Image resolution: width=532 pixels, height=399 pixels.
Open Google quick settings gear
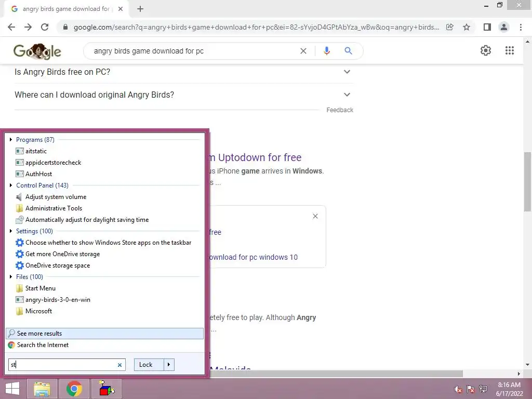tap(486, 50)
